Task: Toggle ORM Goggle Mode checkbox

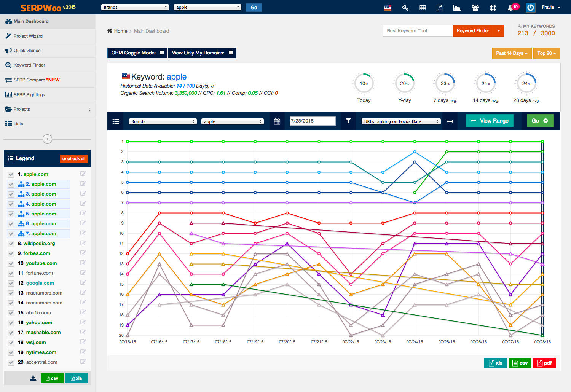Action: pos(162,53)
